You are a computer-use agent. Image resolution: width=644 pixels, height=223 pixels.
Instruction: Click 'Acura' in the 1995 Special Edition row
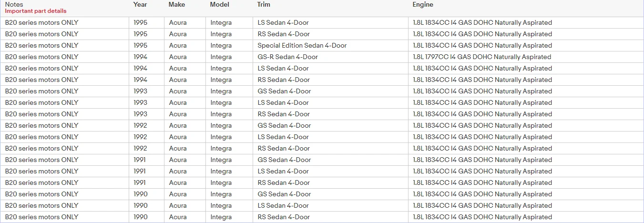(178, 45)
